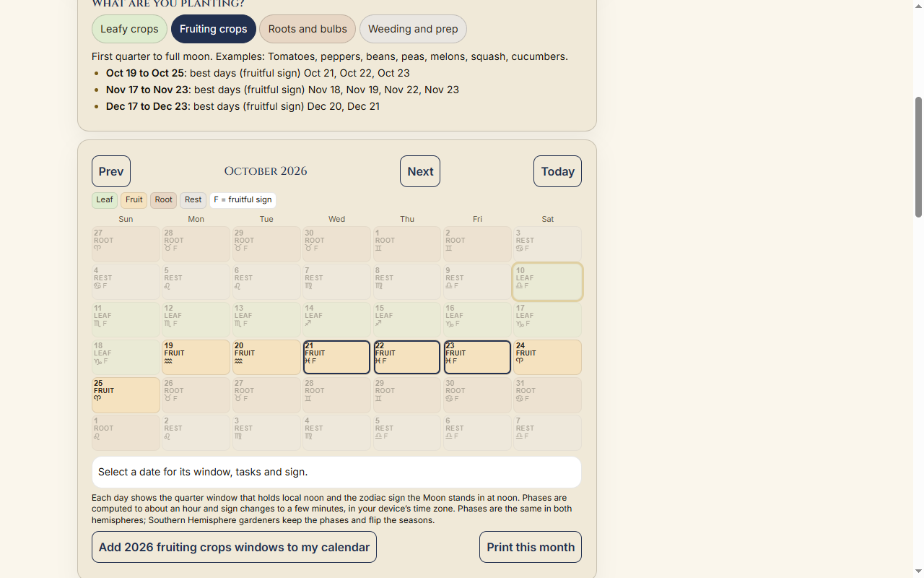Select the Leafy crops category

tap(129, 29)
